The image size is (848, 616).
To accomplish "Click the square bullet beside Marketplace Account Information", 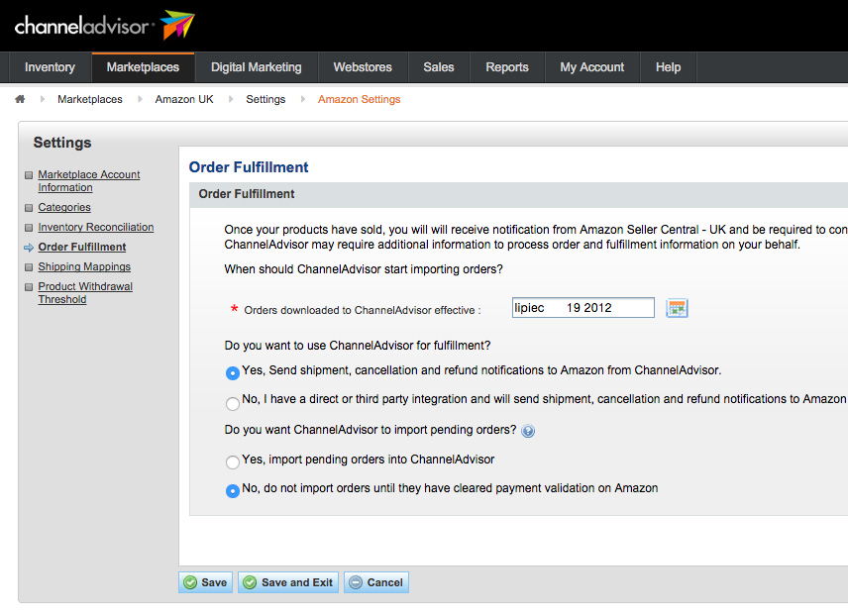I will click(29, 175).
